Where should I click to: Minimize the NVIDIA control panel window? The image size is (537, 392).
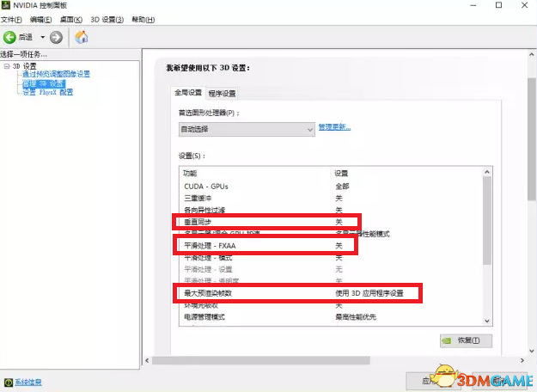[473, 5]
